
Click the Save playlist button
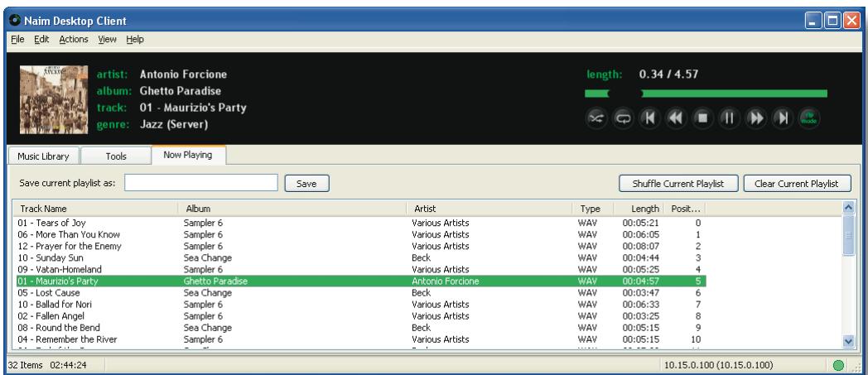pos(306,184)
